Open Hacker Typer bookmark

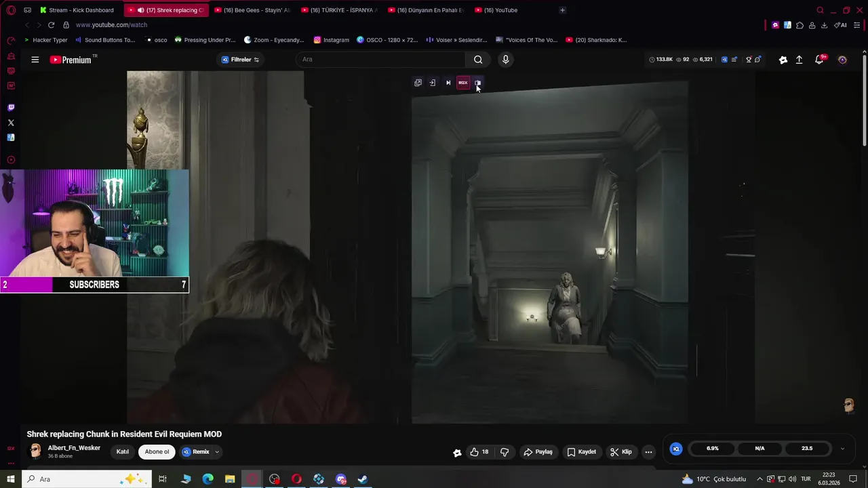point(46,40)
